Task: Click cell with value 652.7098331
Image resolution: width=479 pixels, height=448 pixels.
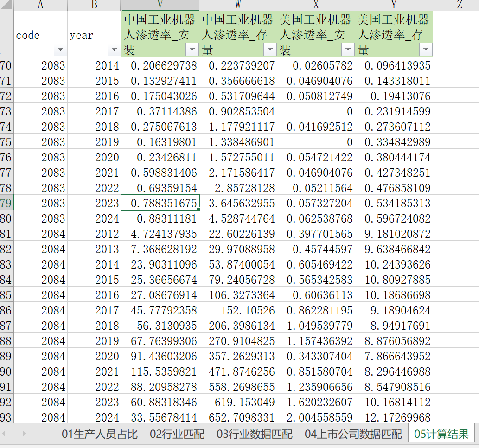Action: (x=238, y=417)
